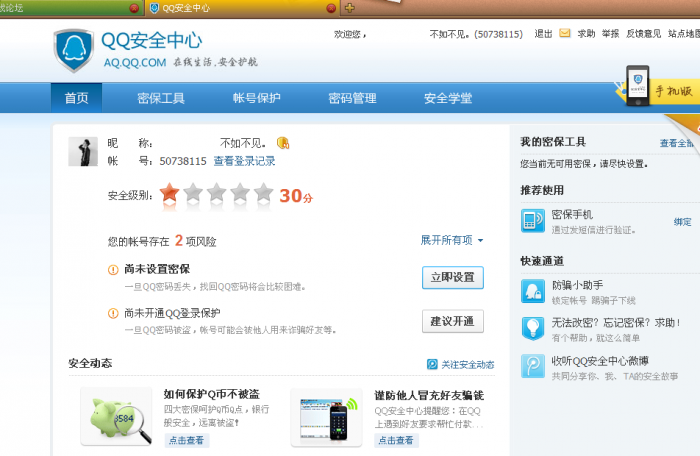Viewport: 700px width, 456px height.
Task: Click the 举报 link in header
Action: click(x=610, y=34)
